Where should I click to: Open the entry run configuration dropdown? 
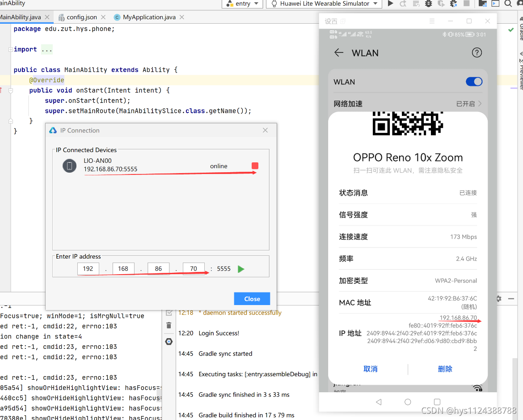[x=242, y=4]
